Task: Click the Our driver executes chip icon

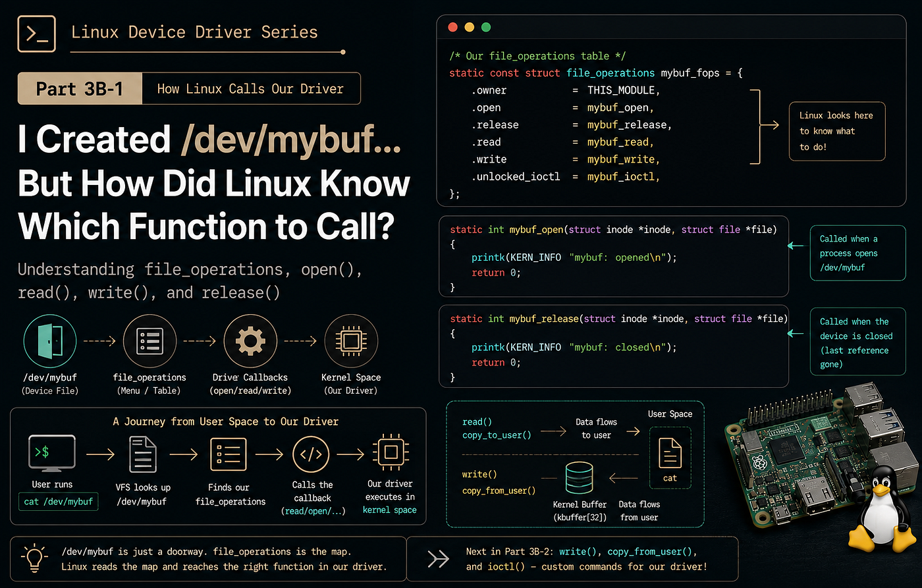Action: pyautogui.click(x=390, y=453)
